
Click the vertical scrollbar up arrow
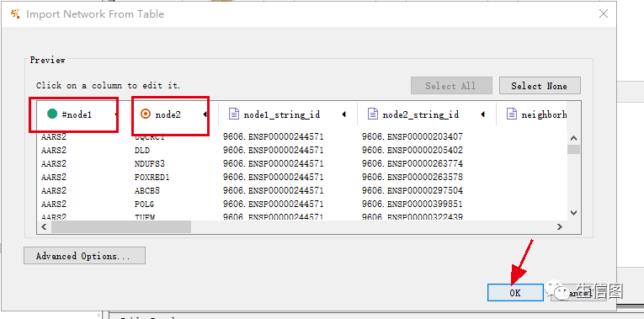click(574, 138)
